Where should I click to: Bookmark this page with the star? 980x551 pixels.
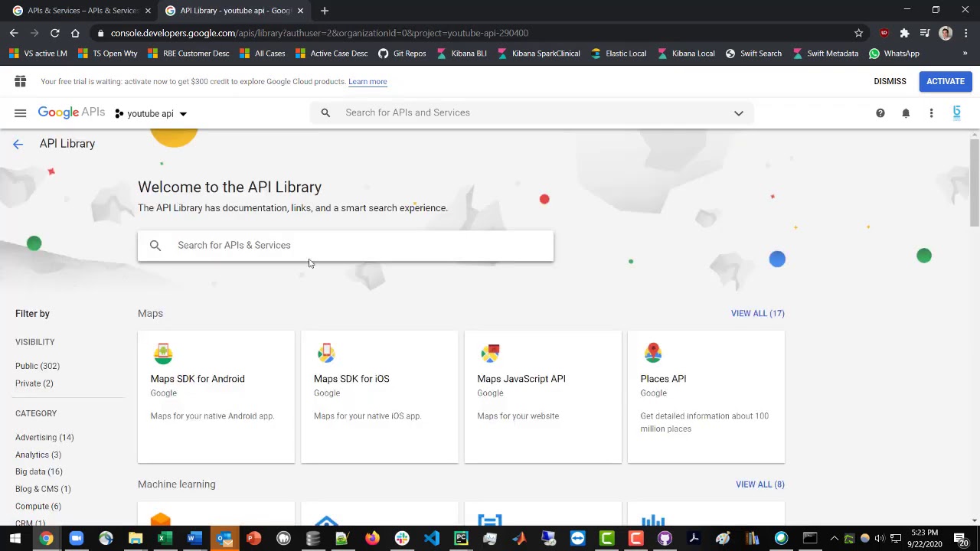[x=858, y=33]
